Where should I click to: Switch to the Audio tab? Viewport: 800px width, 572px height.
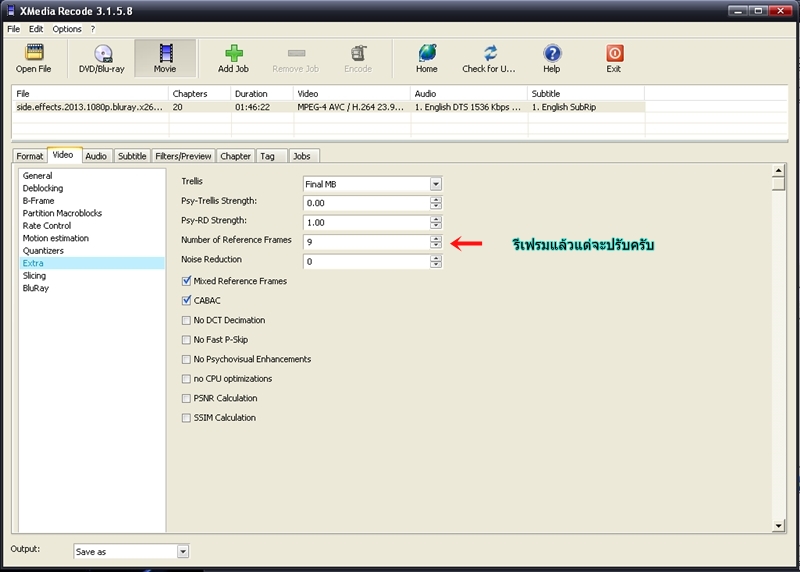point(96,156)
